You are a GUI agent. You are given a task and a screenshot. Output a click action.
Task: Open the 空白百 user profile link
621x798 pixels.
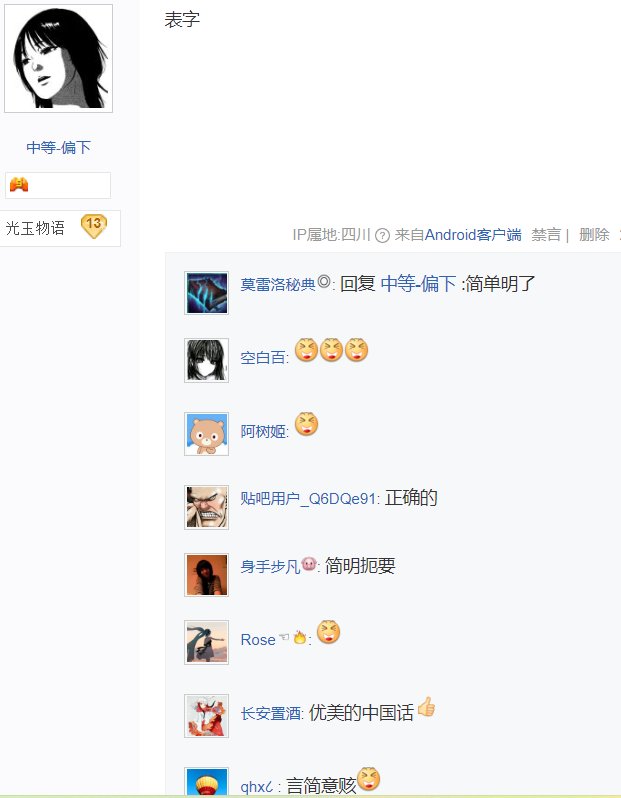pyautogui.click(x=263, y=358)
